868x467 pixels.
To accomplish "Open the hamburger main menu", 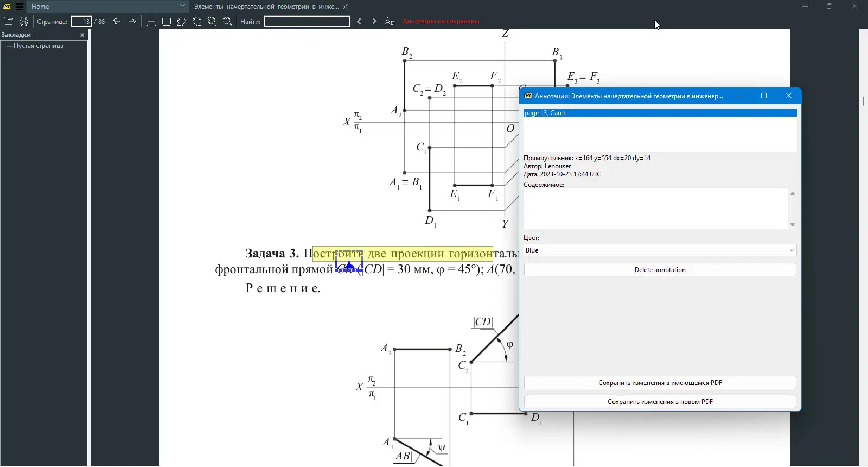I will (20, 7).
